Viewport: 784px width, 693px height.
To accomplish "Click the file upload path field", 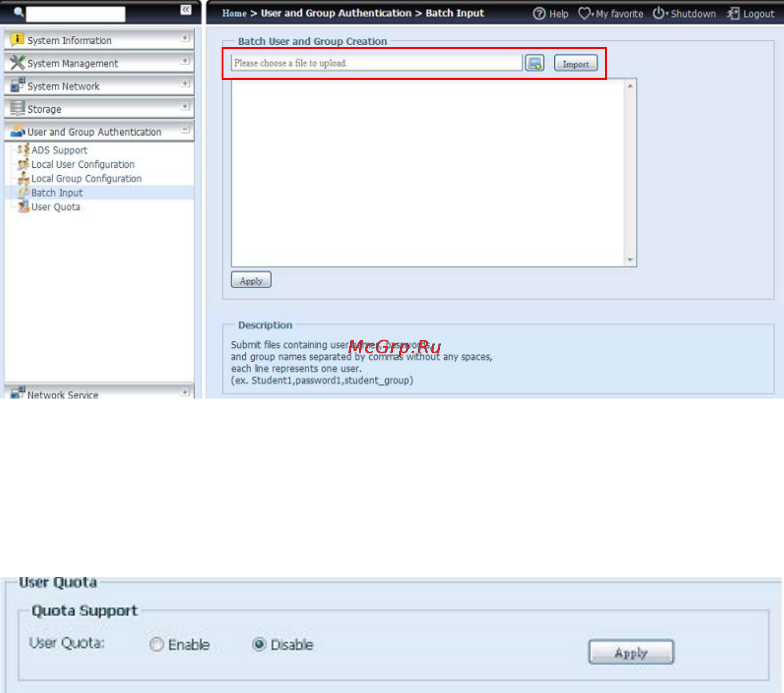I will 377,63.
